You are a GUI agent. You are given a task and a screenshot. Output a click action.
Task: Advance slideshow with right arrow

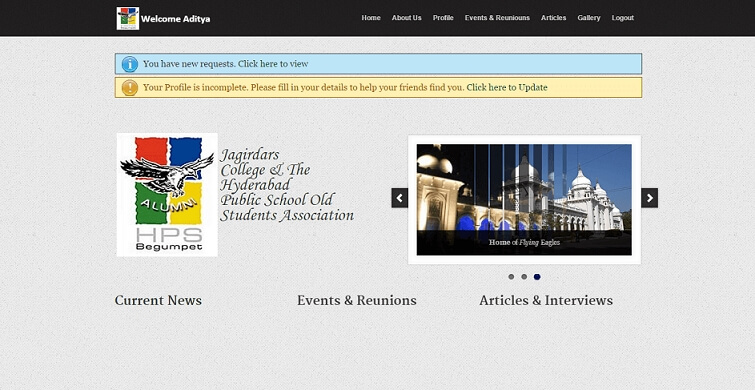click(650, 198)
